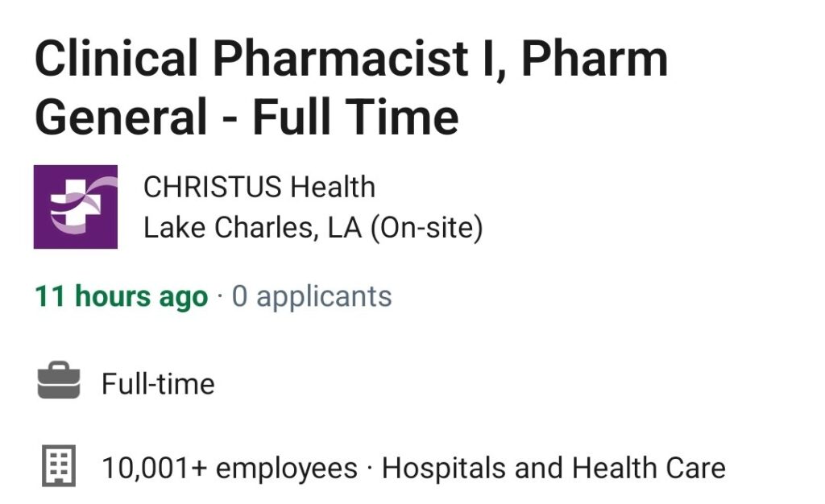The width and height of the screenshot is (825, 504).
Task: Select the 'Hospitals and Health Care' industry label
Action: click(x=554, y=468)
